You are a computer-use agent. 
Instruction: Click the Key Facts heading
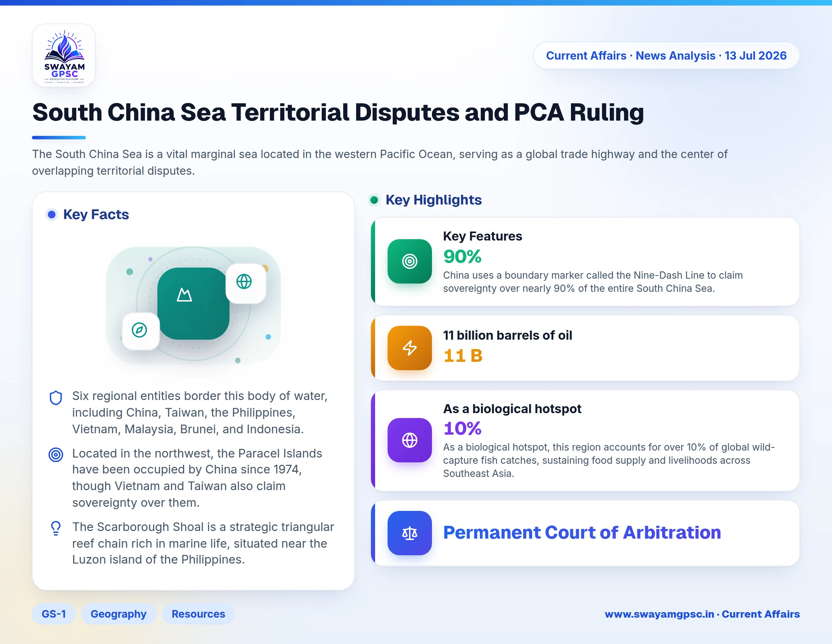[96, 215]
